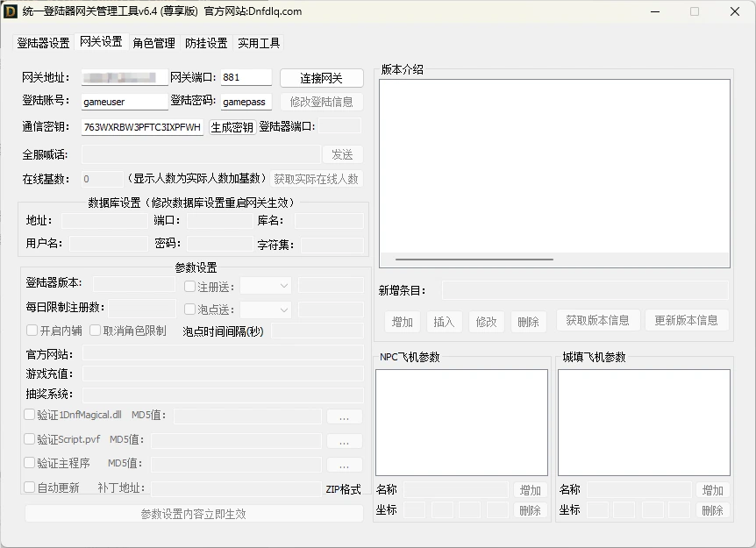This screenshot has height=548, width=756.
Task: Switch to the 角色管理 tab
Action: tap(153, 41)
